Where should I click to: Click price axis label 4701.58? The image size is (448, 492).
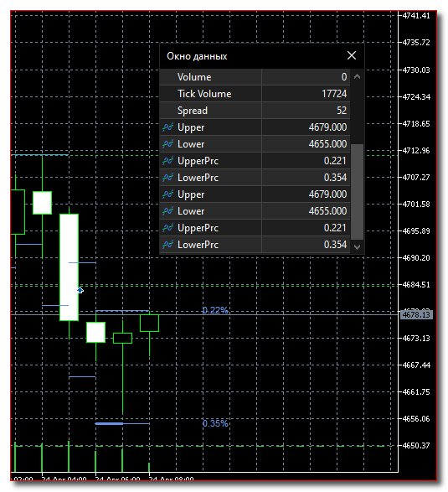(x=416, y=205)
